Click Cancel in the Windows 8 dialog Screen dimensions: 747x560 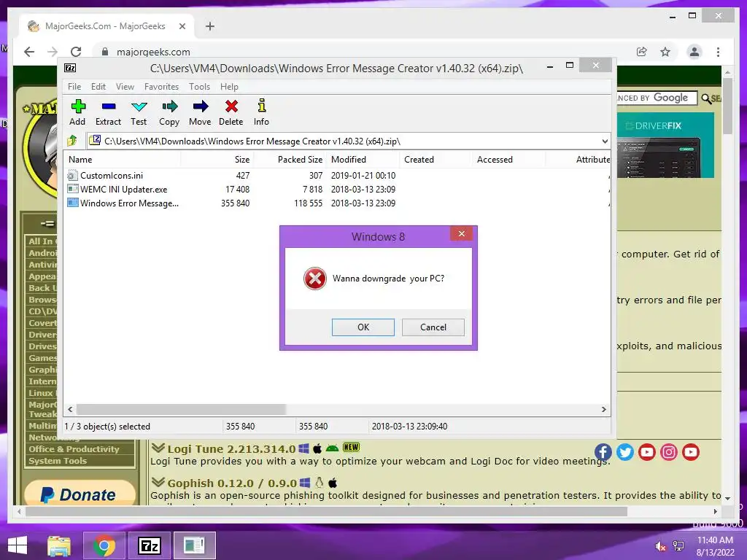tap(433, 327)
